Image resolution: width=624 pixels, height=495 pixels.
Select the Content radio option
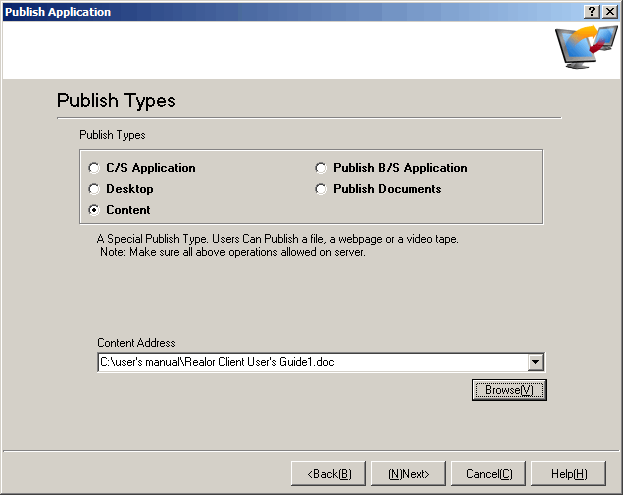[95, 210]
